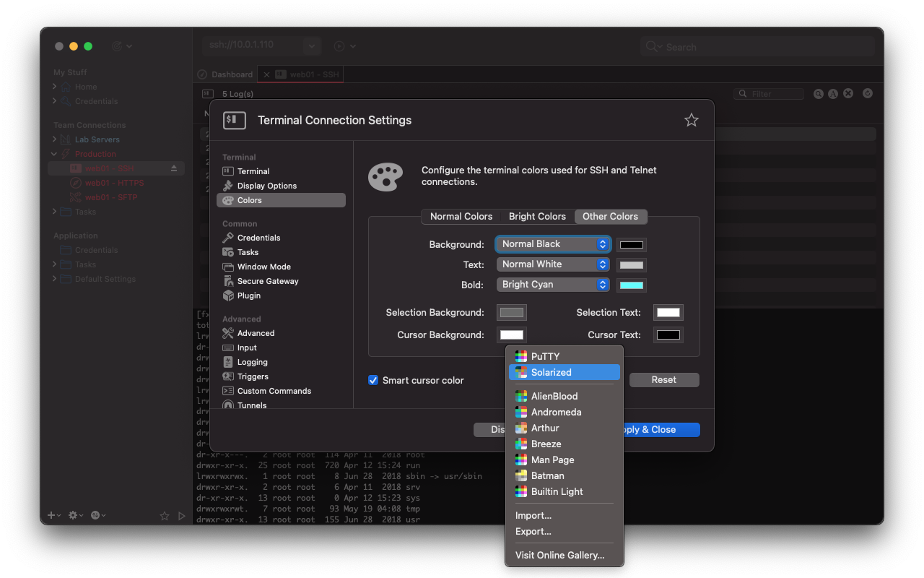This screenshot has height=578, width=924.
Task: Click Selection Background color swatch
Action: [512, 312]
